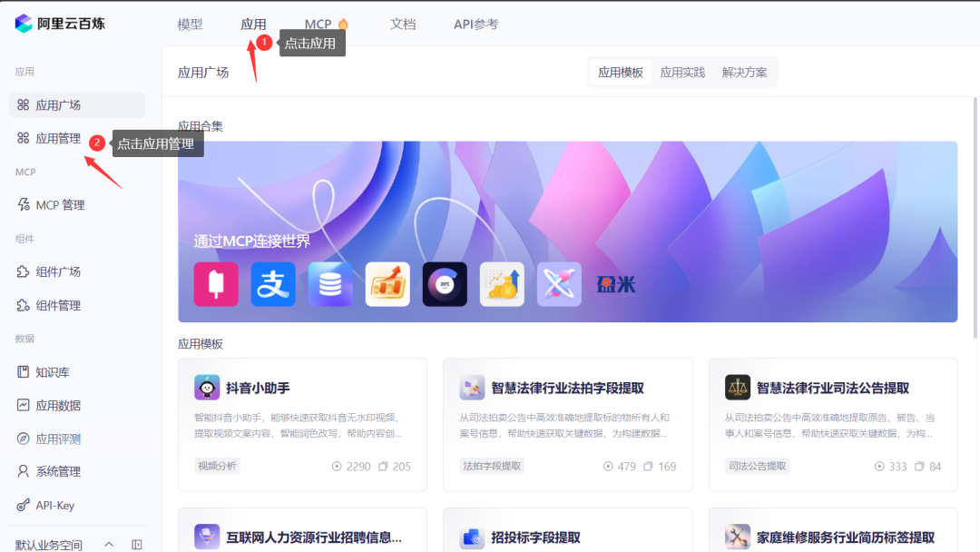Click the 应用广场 sidebar icon
Screen dimensions: 980x552
[x=23, y=105]
